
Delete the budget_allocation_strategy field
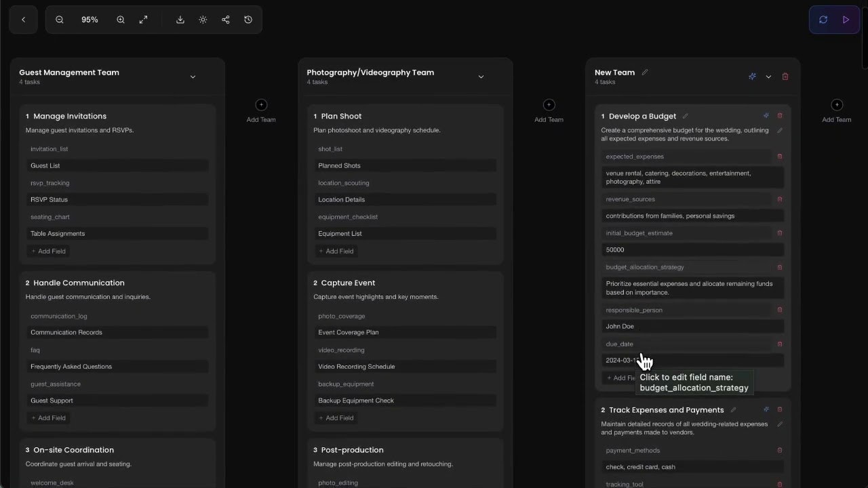pyautogui.click(x=780, y=267)
